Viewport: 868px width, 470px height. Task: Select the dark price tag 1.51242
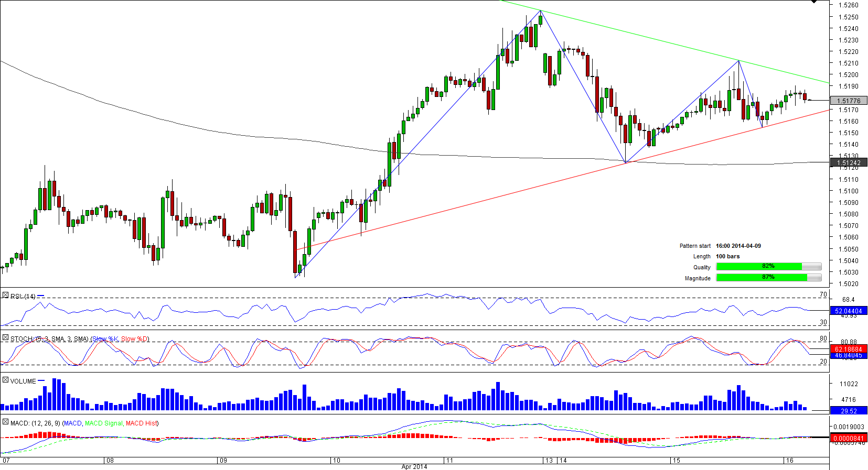(x=848, y=163)
